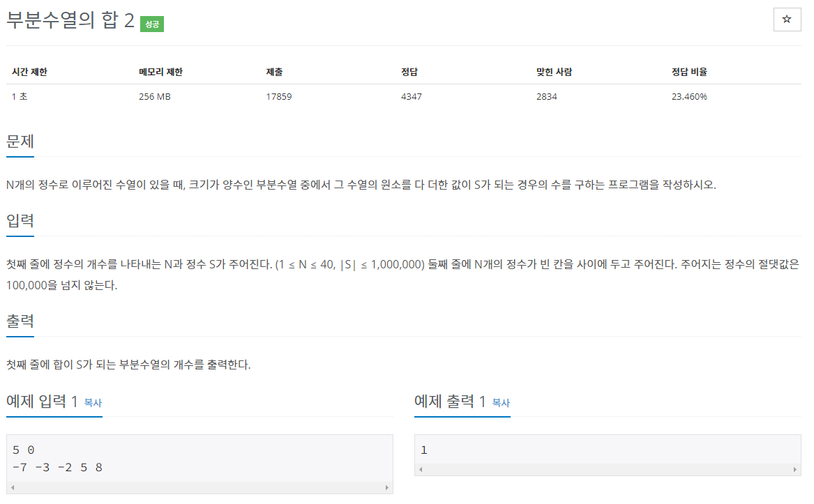Click the 성공 success badge

tap(152, 24)
